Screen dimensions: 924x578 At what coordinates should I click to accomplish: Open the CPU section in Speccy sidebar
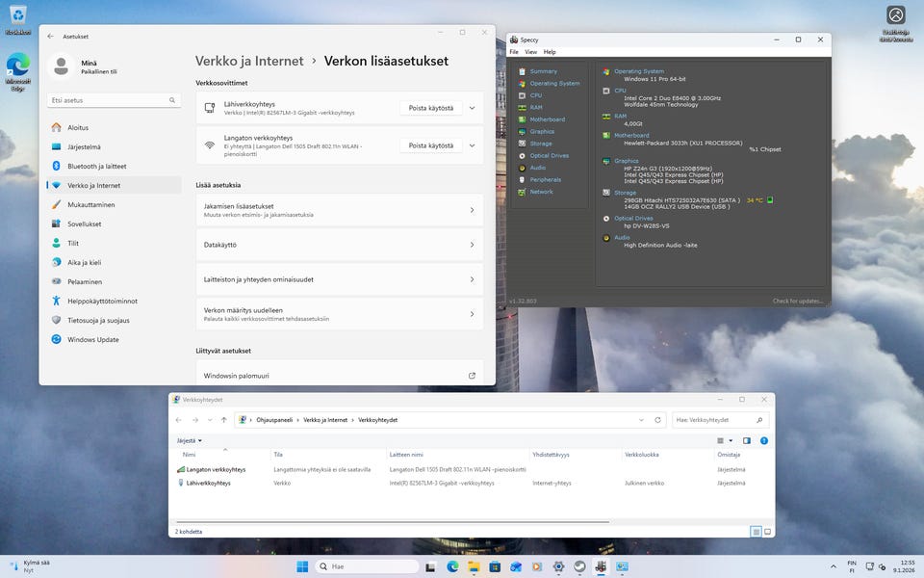tap(535, 95)
